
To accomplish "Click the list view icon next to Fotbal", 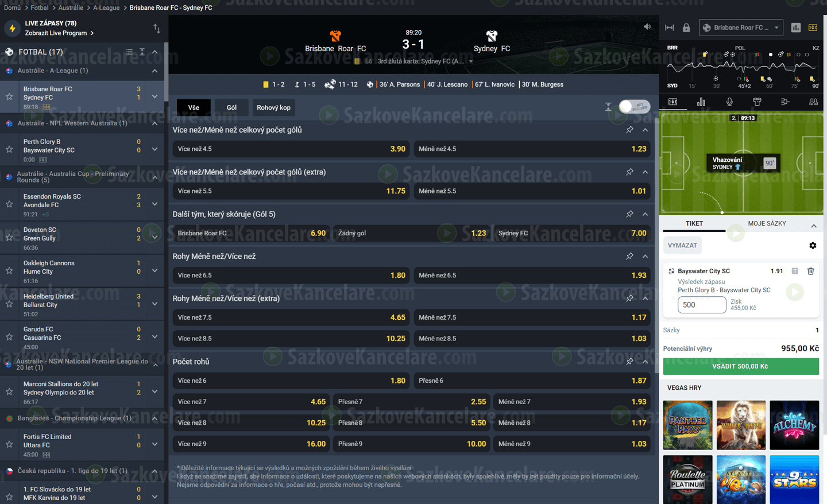I will (129, 52).
